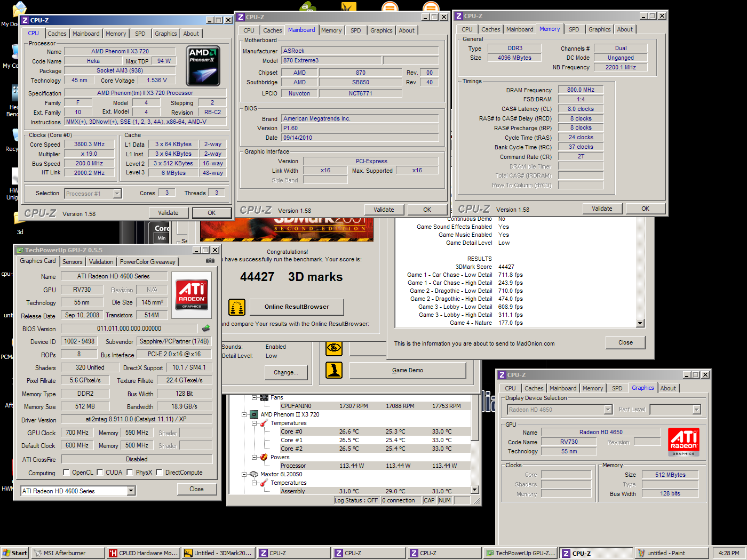Open the Validation tab in GPU-Z
The image size is (747, 560).
point(101,262)
